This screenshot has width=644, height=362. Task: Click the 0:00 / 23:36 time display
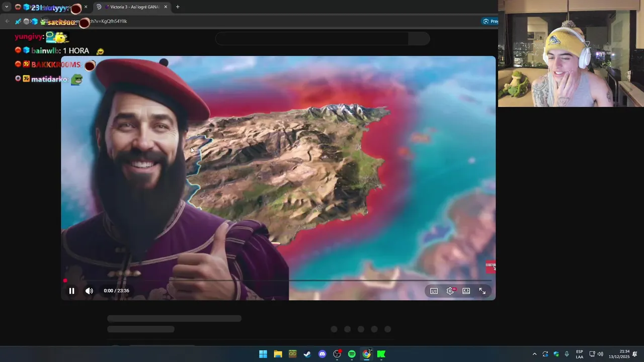117,291
